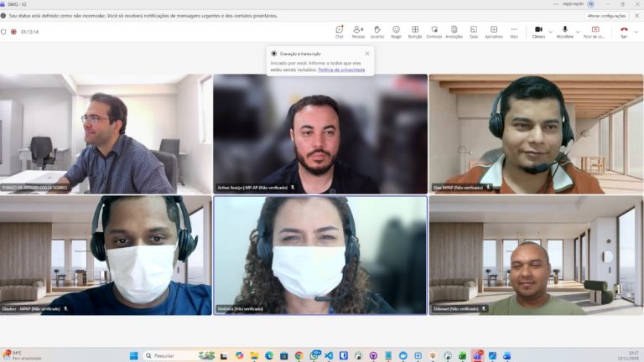Toggle the Câmera on or off
Image resolution: width=644 pixels, height=362 pixels.
538,31
